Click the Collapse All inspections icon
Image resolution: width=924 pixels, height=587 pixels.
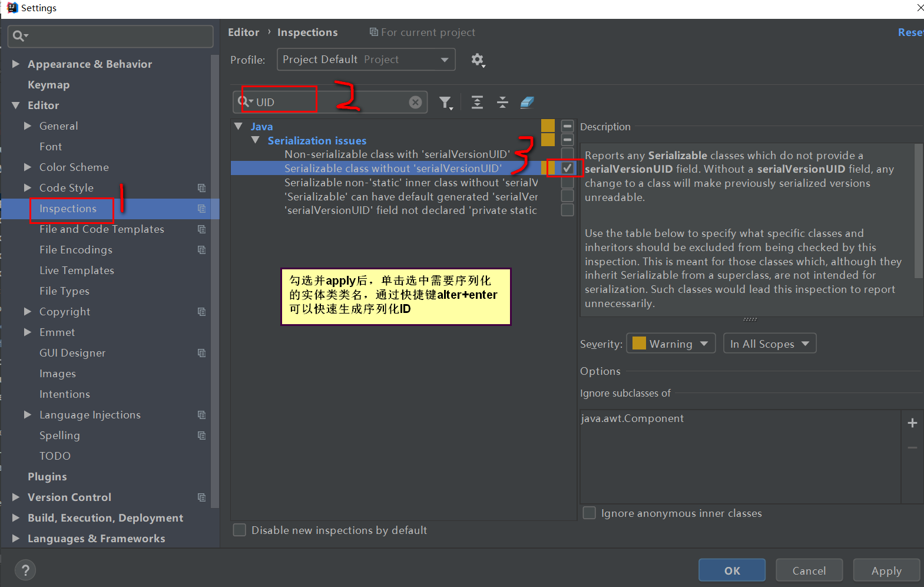coord(502,103)
